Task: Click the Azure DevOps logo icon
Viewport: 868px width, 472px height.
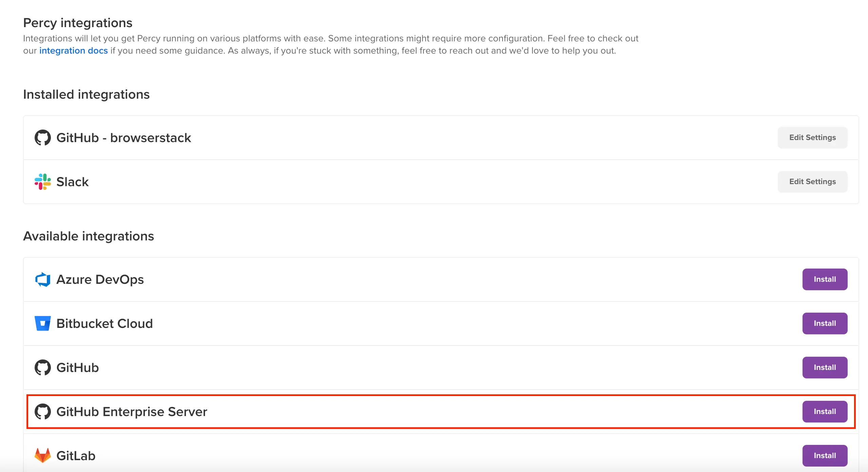Action: pyautogui.click(x=43, y=279)
